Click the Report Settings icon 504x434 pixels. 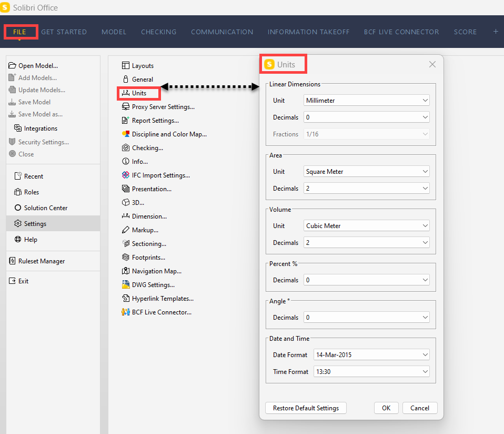click(x=125, y=120)
